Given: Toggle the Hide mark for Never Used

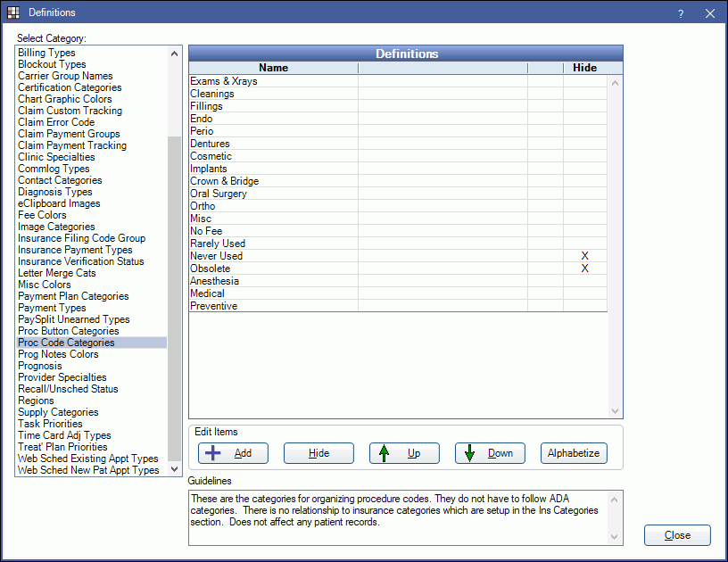Looking at the screenshot, I should 584,255.
